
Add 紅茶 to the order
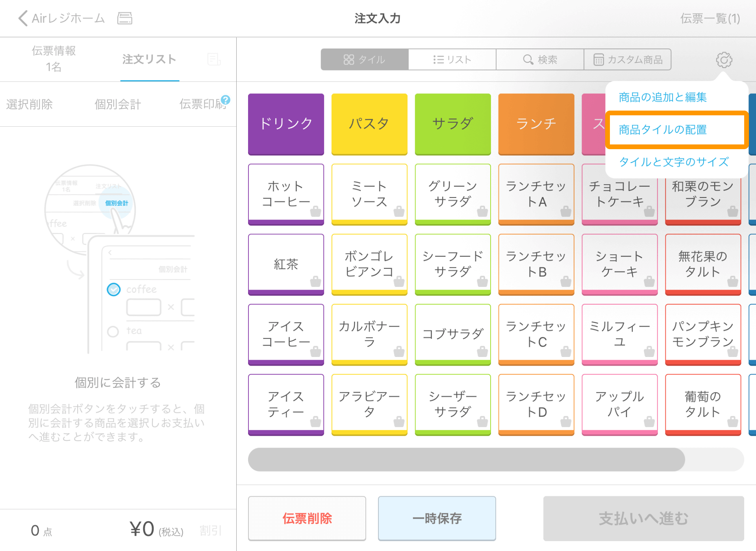[x=286, y=264]
